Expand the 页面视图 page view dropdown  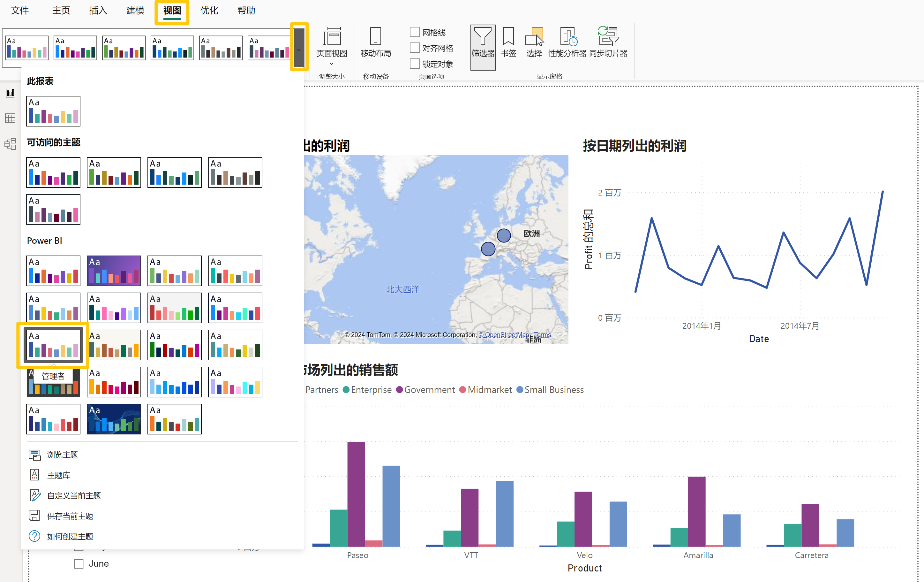[x=332, y=64]
